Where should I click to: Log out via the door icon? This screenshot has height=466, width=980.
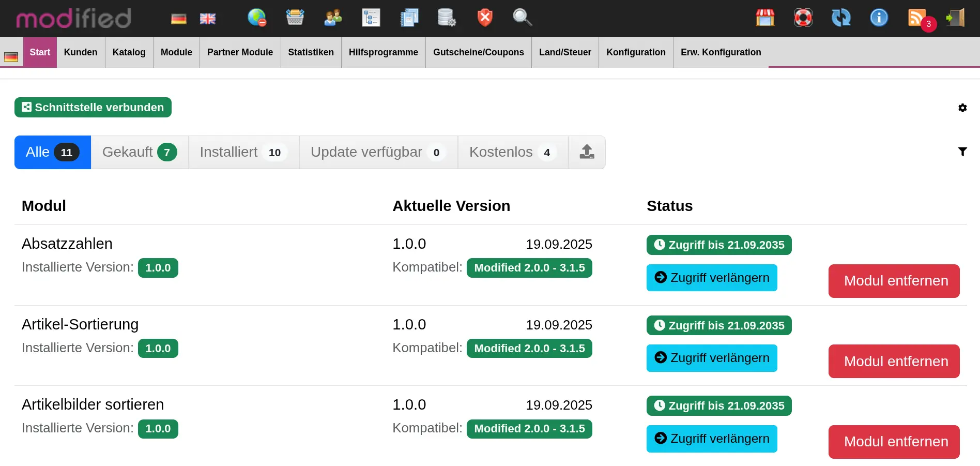(955, 18)
